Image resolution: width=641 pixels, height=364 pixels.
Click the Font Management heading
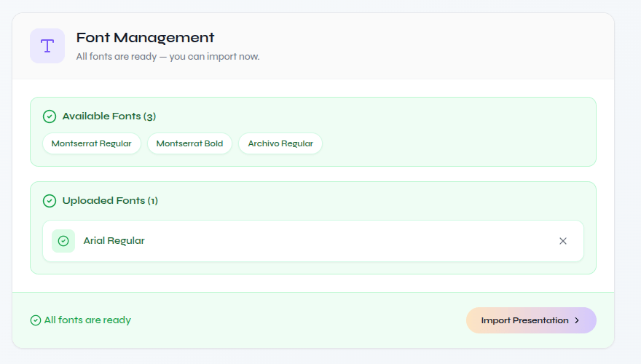(x=145, y=38)
